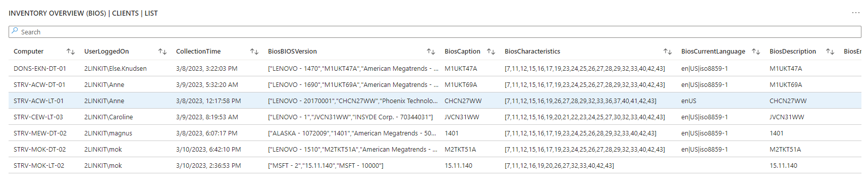868x187 pixels.
Task: Click BIOS version cell with INSYDE Corp.
Action: tap(350, 117)
